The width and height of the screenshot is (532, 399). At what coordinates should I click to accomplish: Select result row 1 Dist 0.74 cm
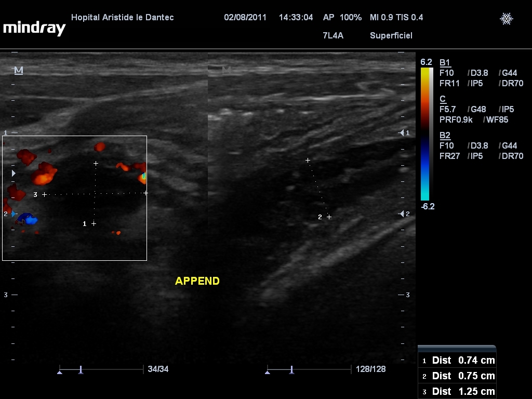coord(458,361)
